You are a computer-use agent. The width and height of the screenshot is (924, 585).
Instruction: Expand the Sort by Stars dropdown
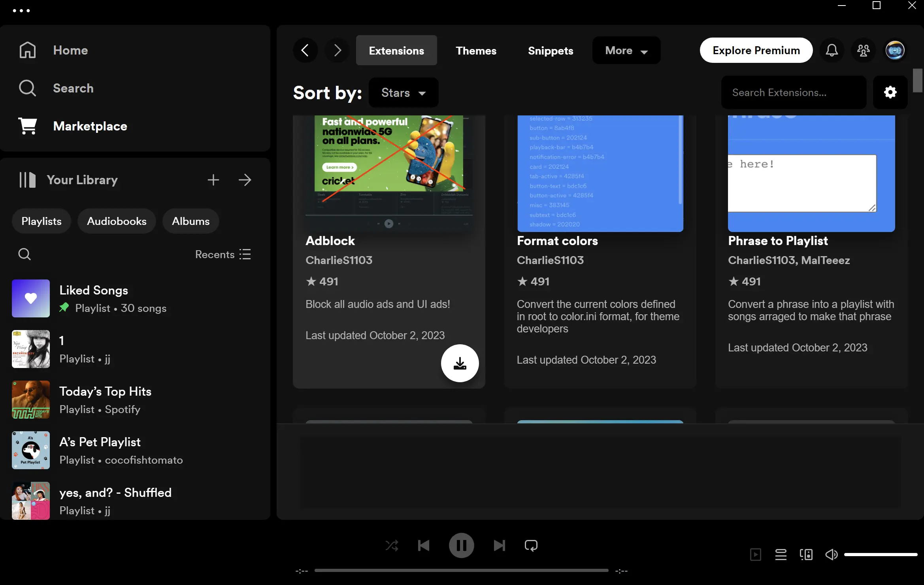click(403, 92)
